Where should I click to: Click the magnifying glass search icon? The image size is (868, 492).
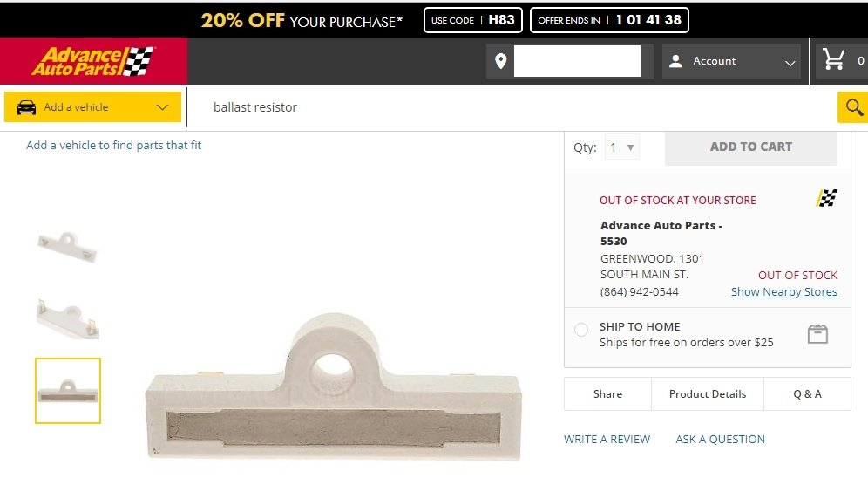(852, 107)
